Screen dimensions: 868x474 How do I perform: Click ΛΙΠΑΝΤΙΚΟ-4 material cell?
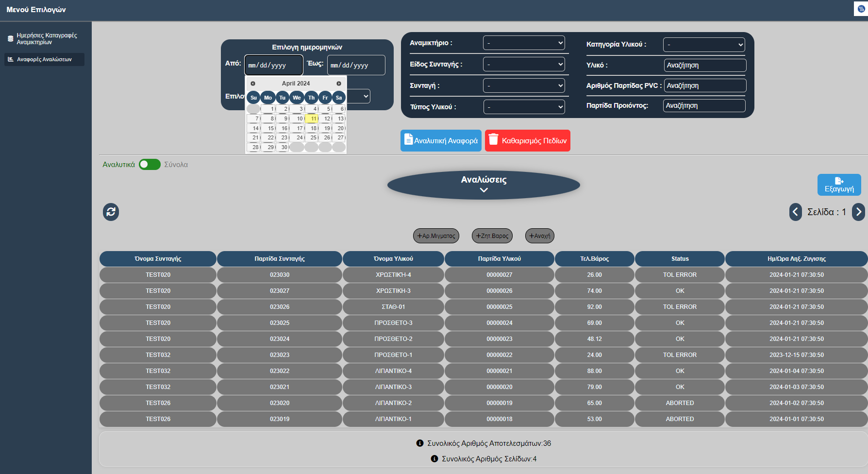coord(393,371)
